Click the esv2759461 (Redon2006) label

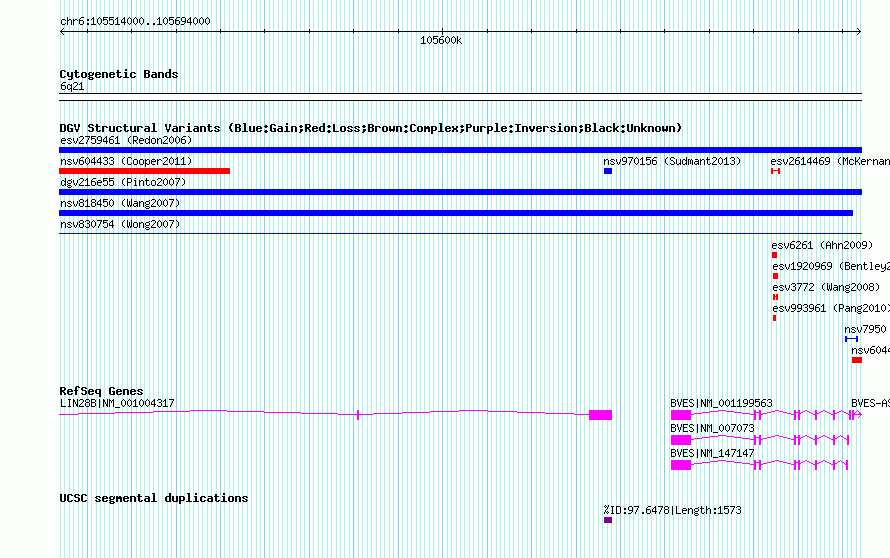point(126,140)
